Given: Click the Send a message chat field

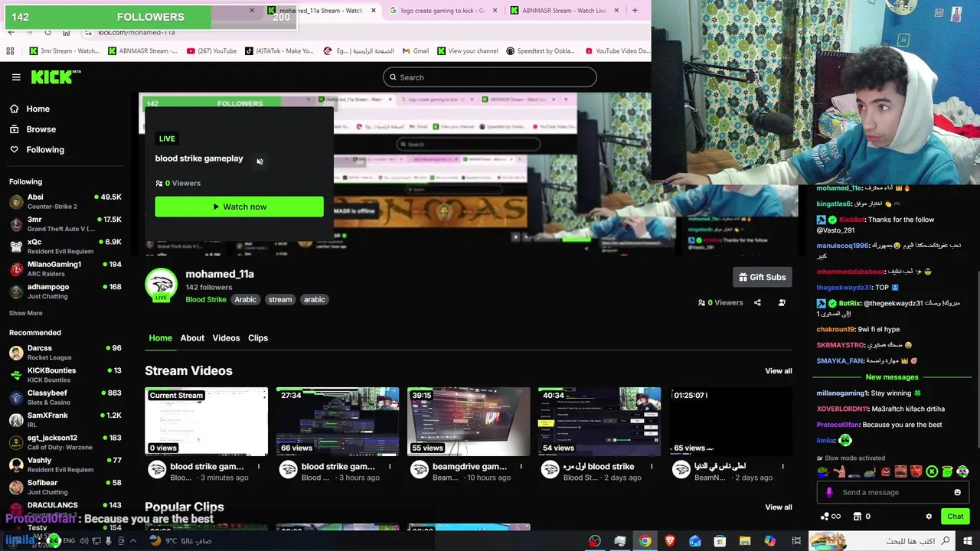Looking at the screenshot, I should click(893, 493).
